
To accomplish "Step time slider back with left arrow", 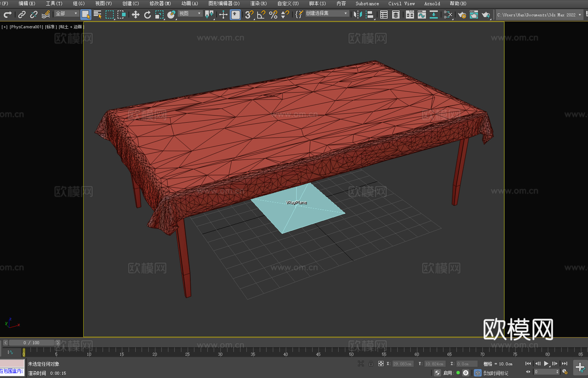I will (x=5, y=343).
